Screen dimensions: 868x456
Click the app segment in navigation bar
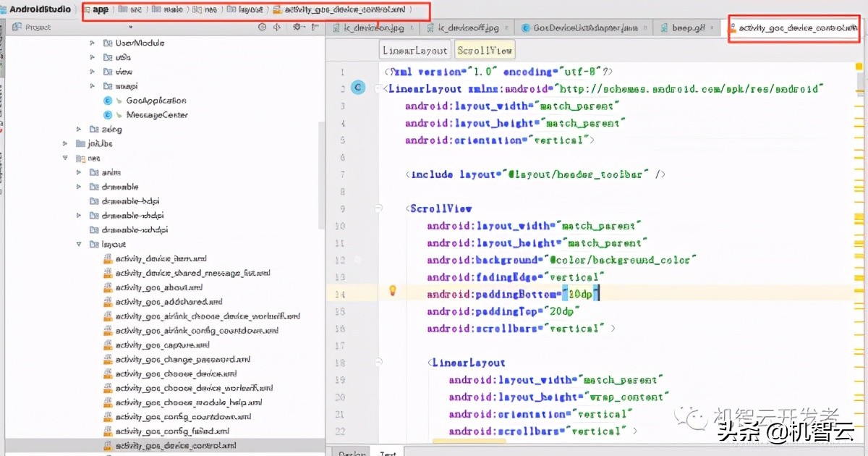tap(101, 10)
